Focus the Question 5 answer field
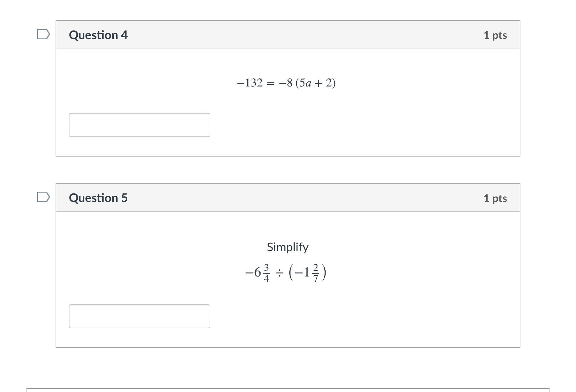 click(139, 316)
